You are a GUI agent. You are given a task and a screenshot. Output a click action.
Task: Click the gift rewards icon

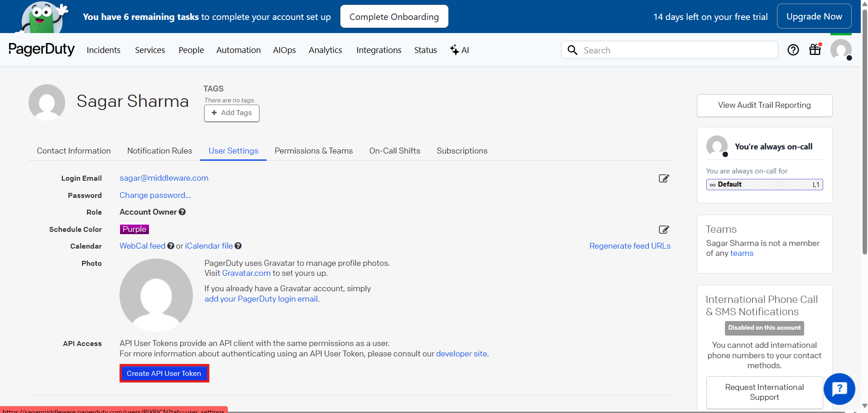(815, 50)
